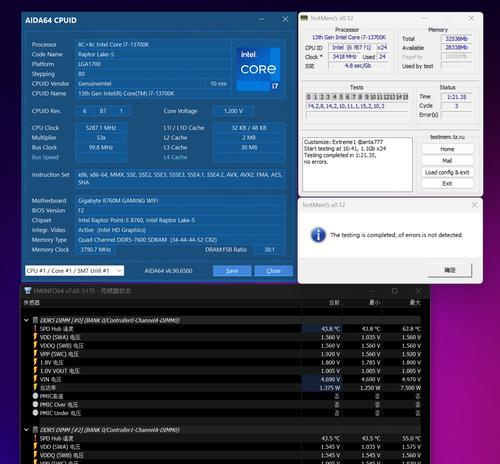Viewport: 500px width, 464px height.
Task: Click the TestMem5 title bar icon
Action: point(304,18)
